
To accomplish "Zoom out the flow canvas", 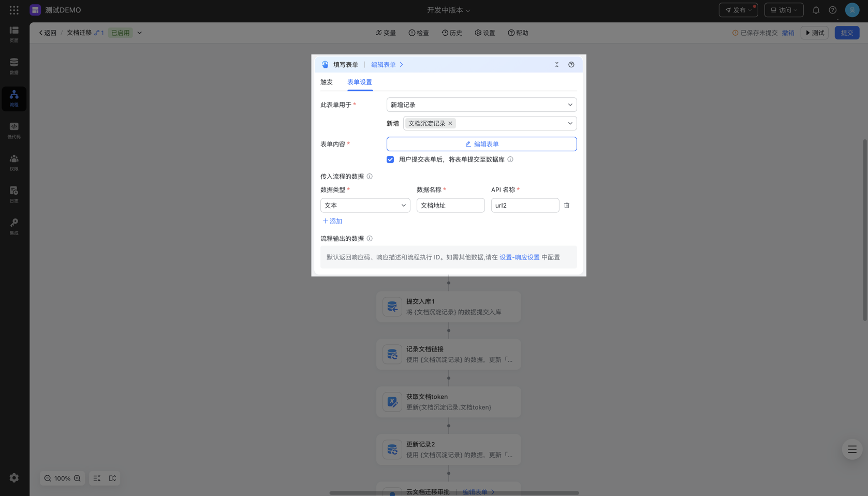I will [x=48, y=478].
